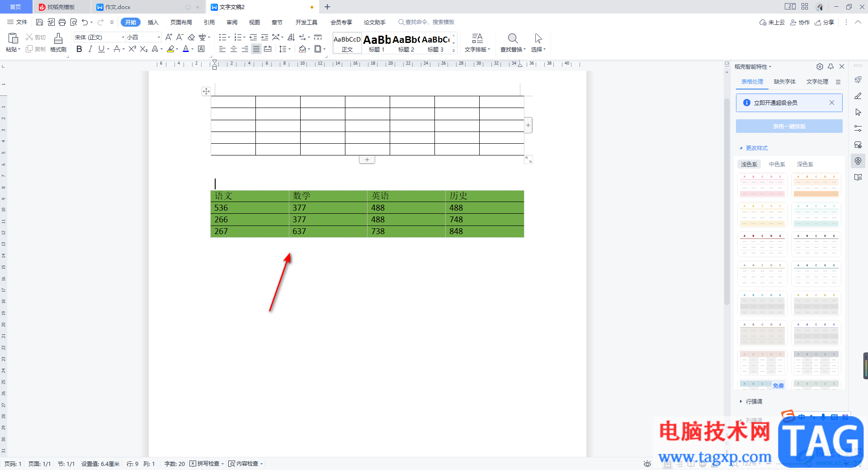This screenshot has width=868, height=470.
Task: Toggle justify alignment
Action: pyautogui.click(x=256, y=49)
